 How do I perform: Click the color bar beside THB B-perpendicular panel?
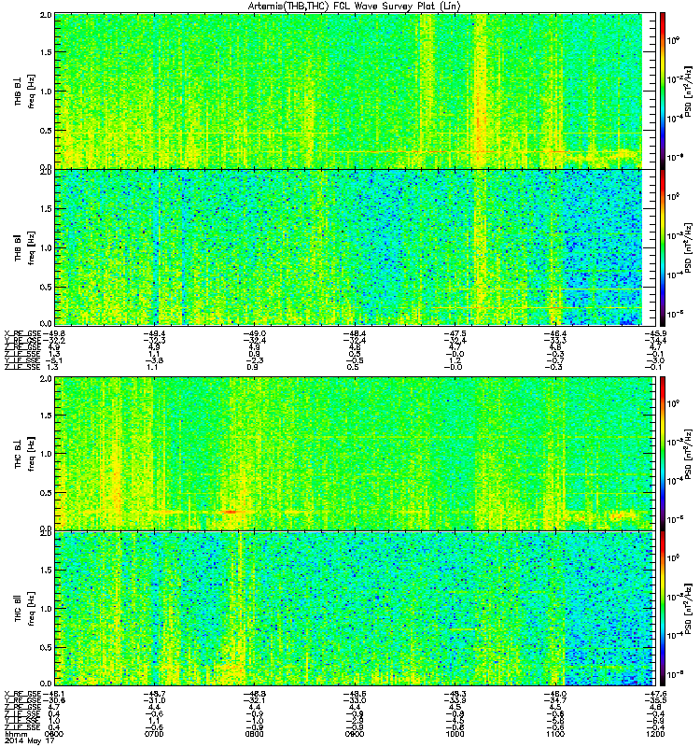663,91
